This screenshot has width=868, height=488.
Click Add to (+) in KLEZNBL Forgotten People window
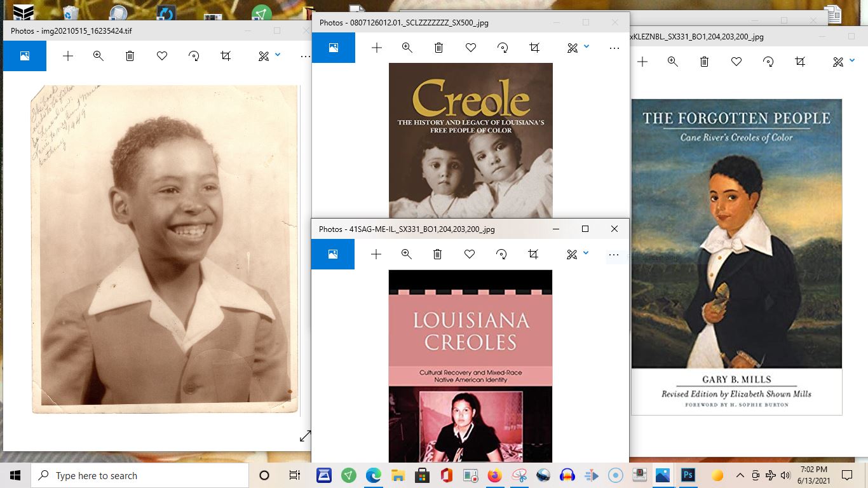642,62
